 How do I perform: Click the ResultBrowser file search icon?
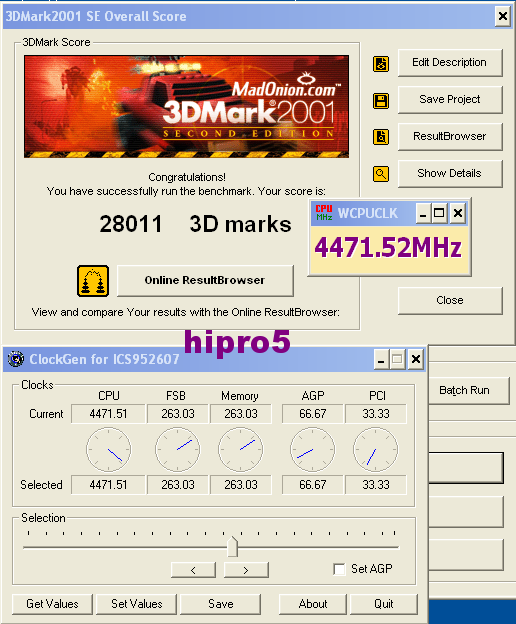point(381,137)
